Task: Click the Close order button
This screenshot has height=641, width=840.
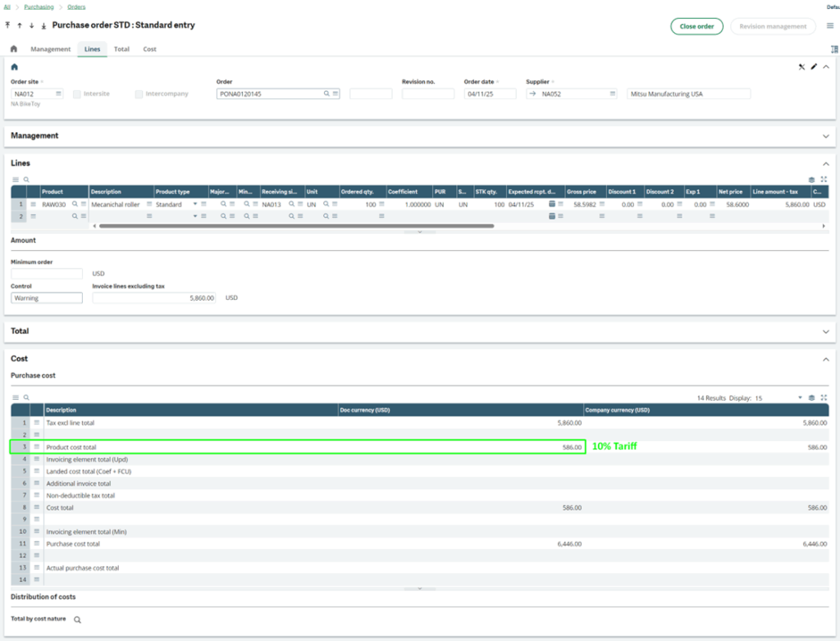Action: tap(696, 25)
